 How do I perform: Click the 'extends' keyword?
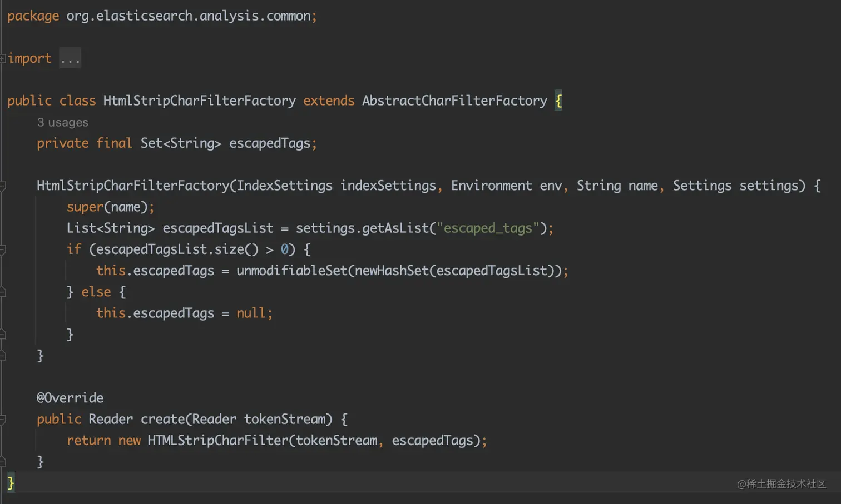click(329, 101)
